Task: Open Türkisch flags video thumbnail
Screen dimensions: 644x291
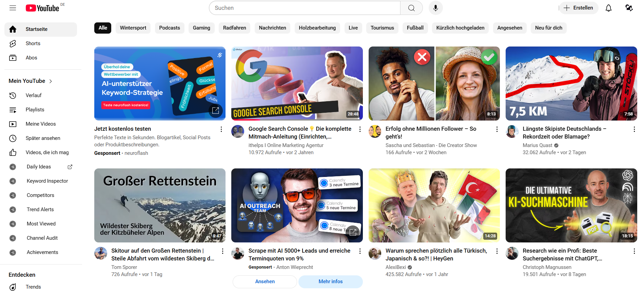Action: 434,205
